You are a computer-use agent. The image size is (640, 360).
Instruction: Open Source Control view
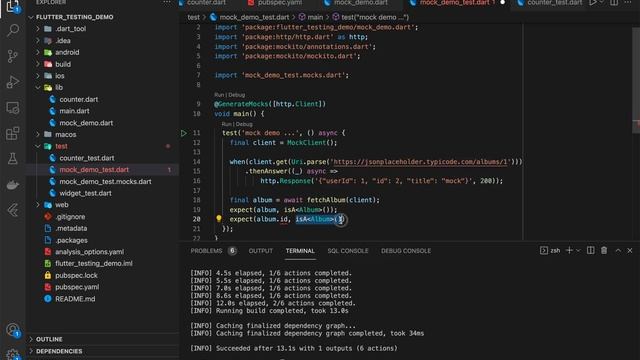click(x=13, y=56)
